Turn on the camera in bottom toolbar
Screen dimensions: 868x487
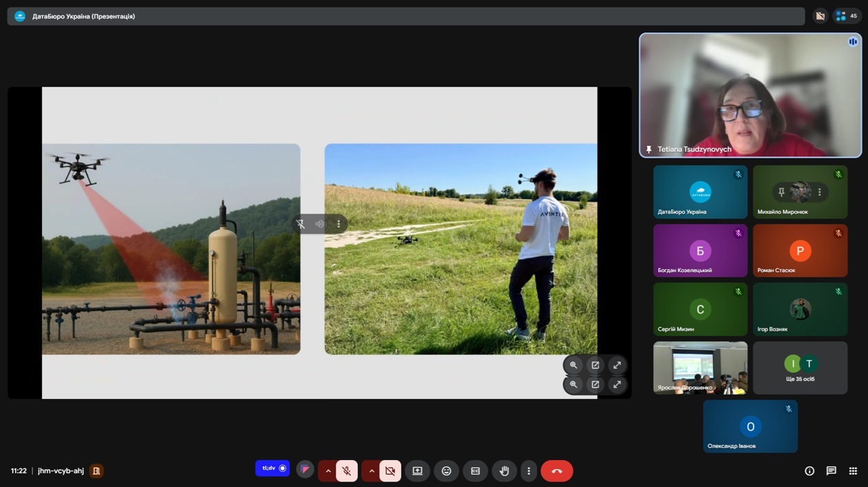390,471
